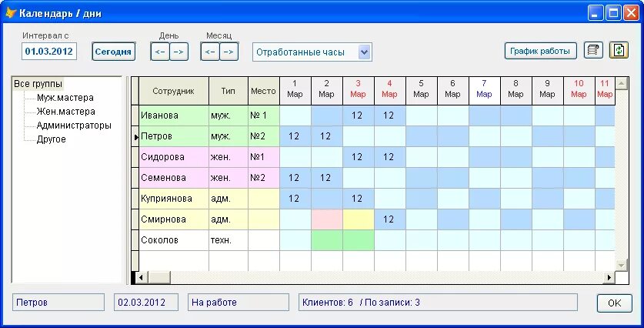Click the На работе status field
The image size is (644, 328).
coord(239,303)
